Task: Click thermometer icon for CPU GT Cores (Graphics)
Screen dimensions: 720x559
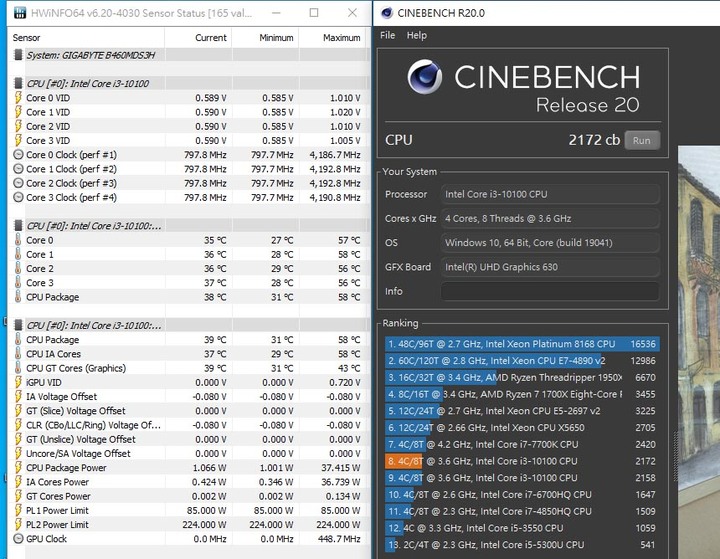Action: (18, 368)
